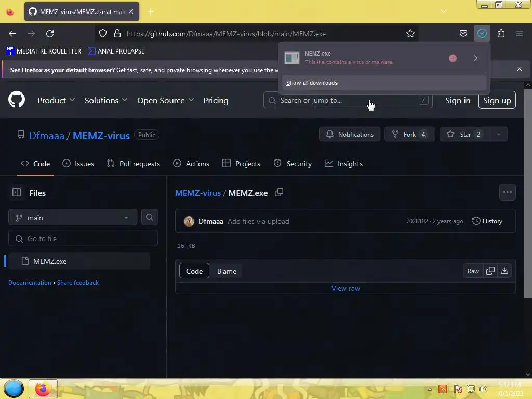Open the MEMZ-virus repository title link
This screenshot has width=532, height=399.
(101, 136)
